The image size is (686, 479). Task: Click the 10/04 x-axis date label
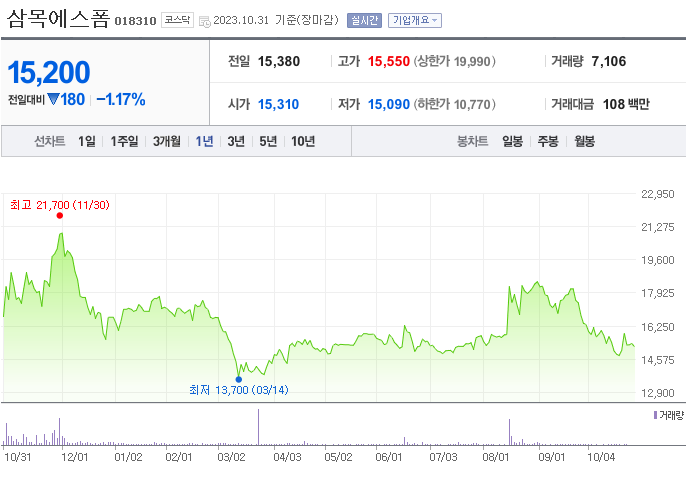coord(601,457)
